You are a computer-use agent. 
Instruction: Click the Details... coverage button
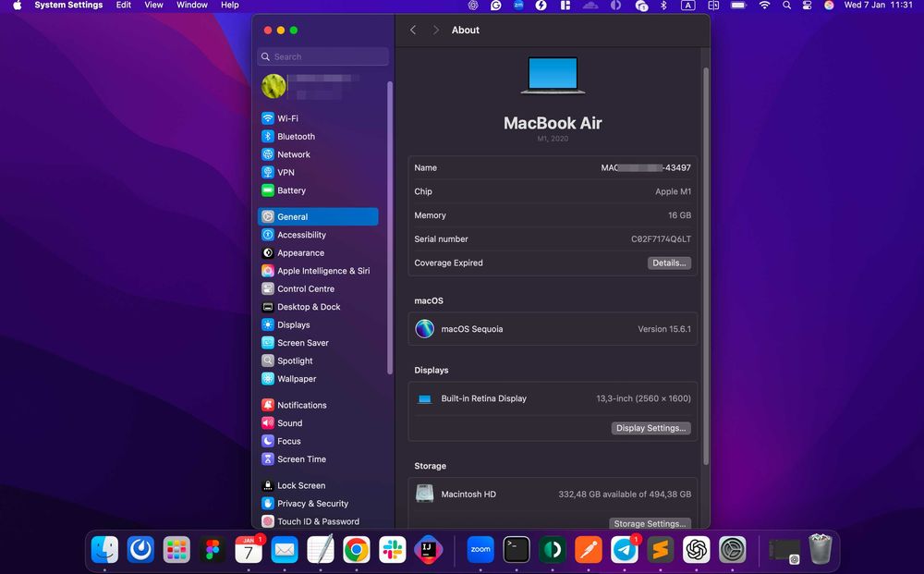[669, 263]
